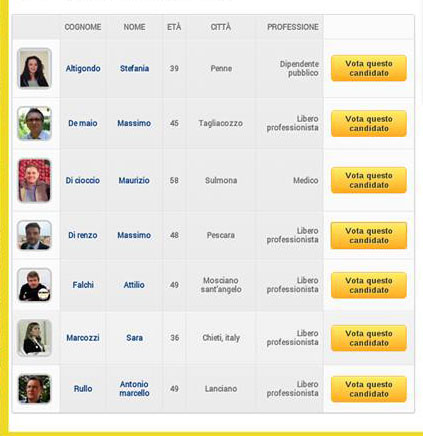The height and width of the screenshot is (436, 423).
Task: Click vote button in Falchi row
Action: pos(369,285)
